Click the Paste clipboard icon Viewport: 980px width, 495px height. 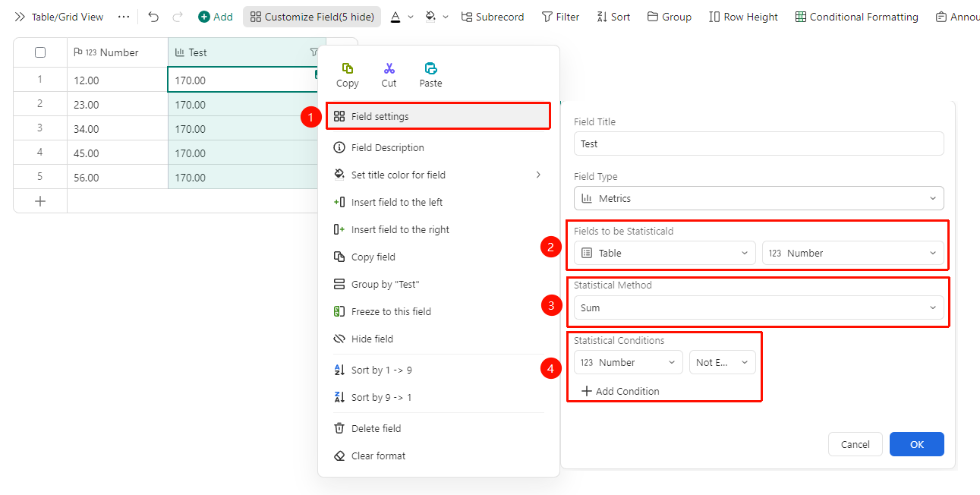(430, 68)
